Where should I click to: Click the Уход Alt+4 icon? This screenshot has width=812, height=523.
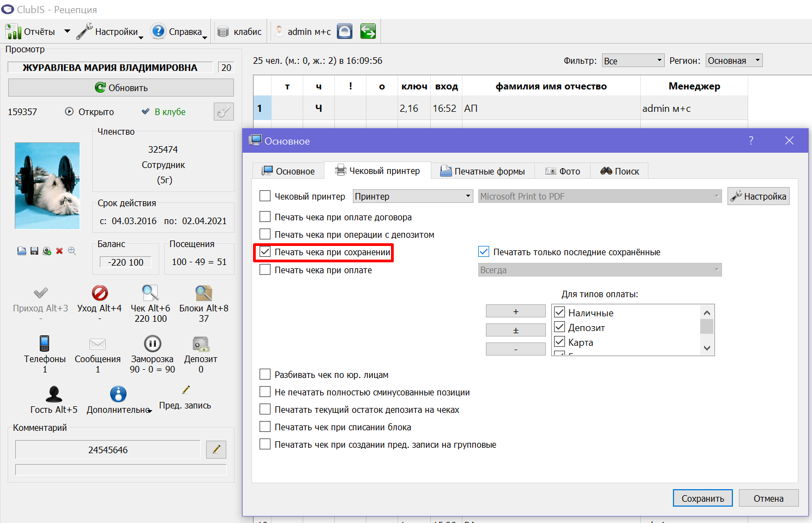(100, 293)
